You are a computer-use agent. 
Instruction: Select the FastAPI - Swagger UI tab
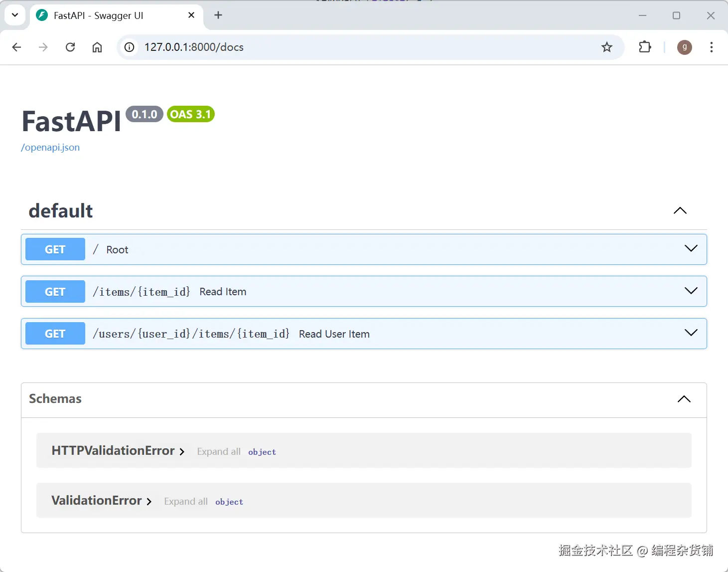point(117,16)
